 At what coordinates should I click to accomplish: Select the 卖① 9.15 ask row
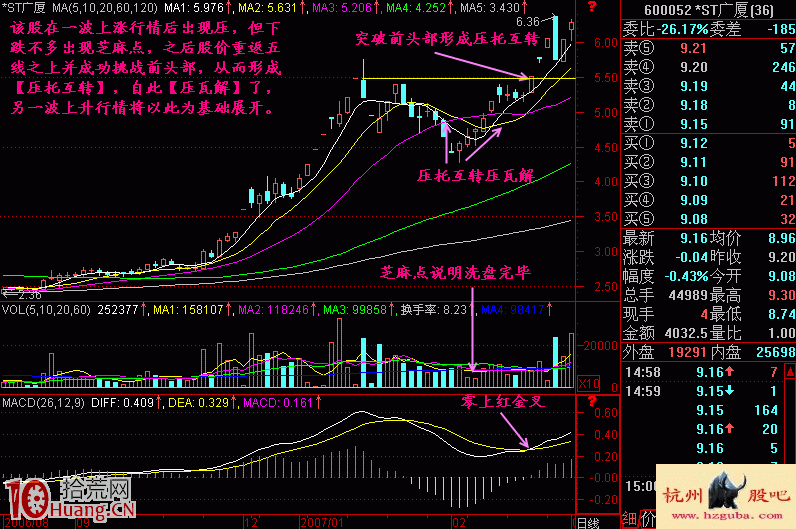[x=709, y=124]
